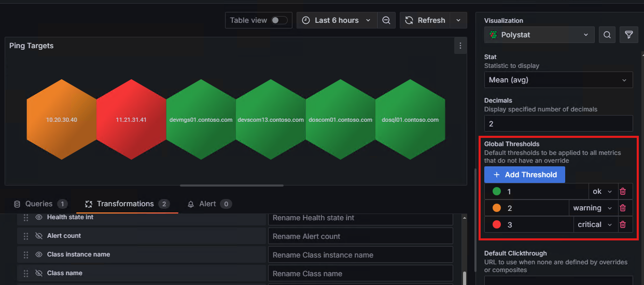Click the Refresh button
Image resolution: width=644 pixels, height=285 pixels.
pos(425,20)
